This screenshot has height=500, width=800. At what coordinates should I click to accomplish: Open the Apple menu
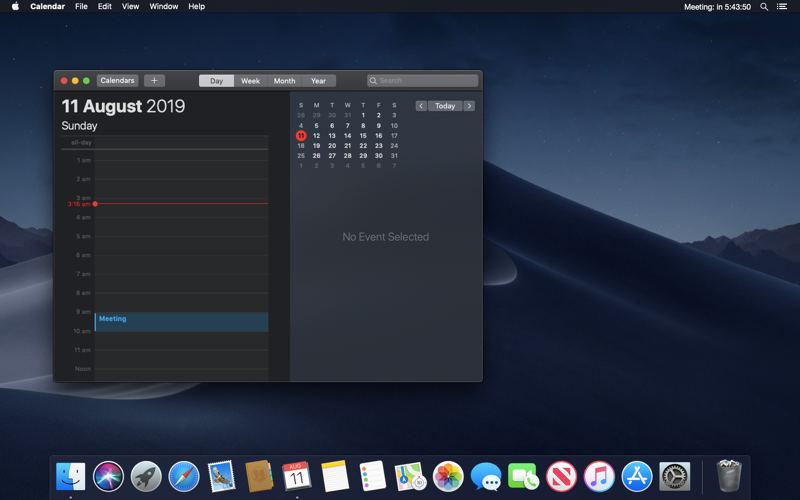pos(15,7)
